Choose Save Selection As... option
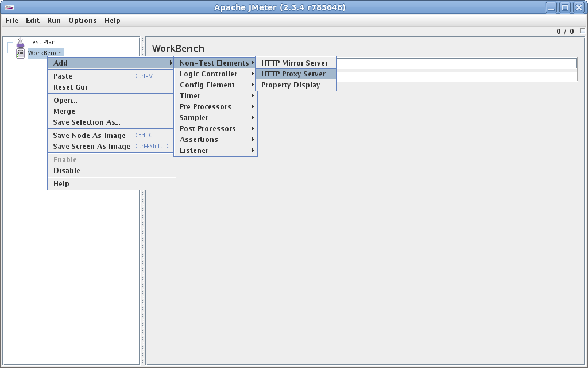The image size is (588, 368). (x=111, y=122)
